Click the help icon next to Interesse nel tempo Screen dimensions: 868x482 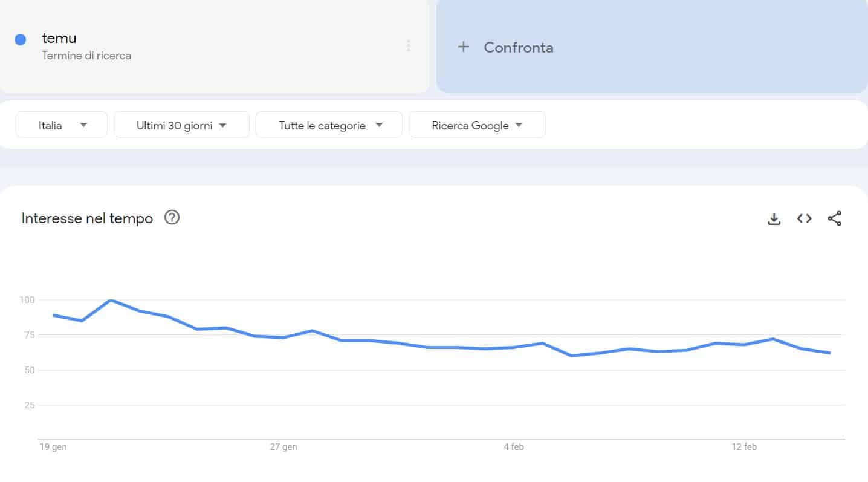[x=172, y=218]
